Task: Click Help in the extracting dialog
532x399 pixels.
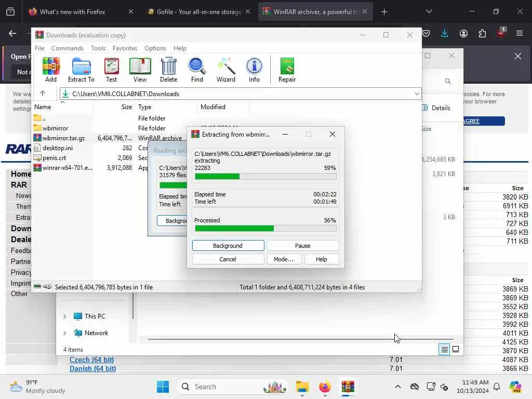Action: point(321,259)
